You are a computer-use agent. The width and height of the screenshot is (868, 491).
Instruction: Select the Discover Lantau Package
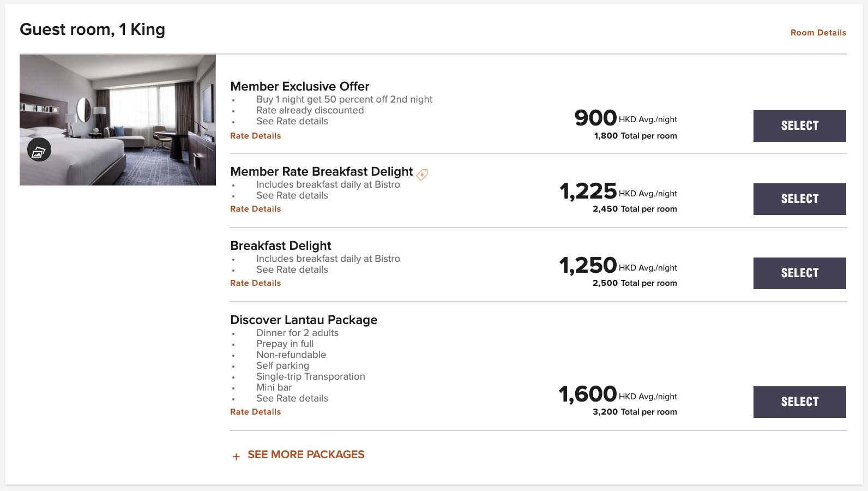pyautogui.click(x=800, y=402)
